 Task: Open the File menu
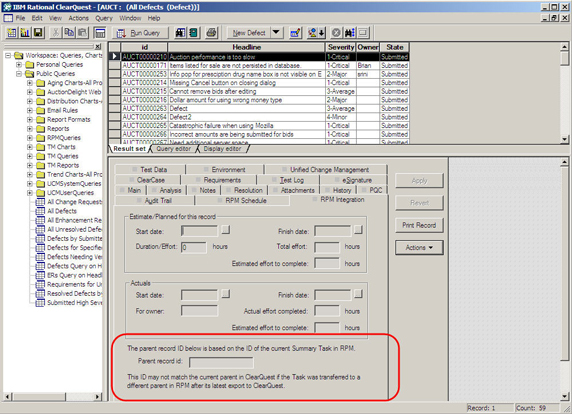point(20,18)
